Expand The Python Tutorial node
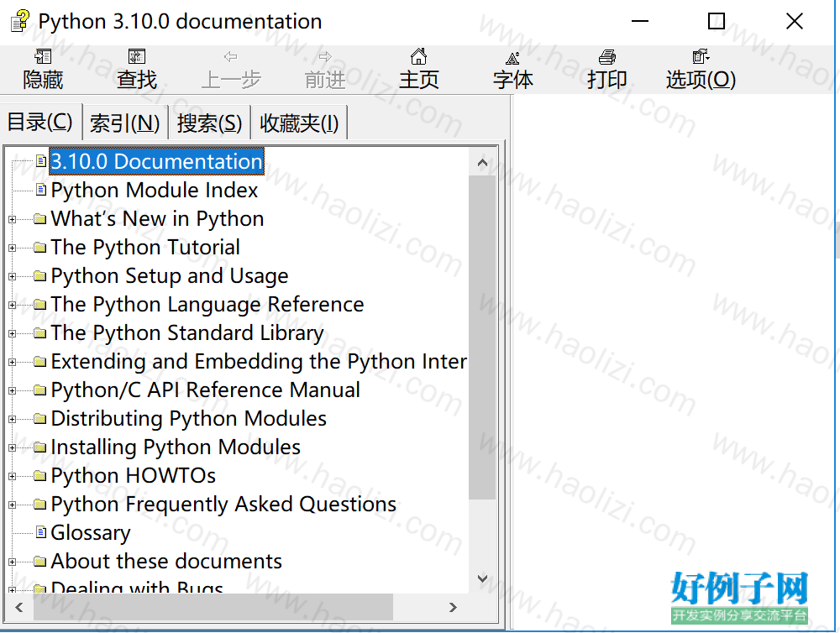The image size is (840, 633). (13, 248)
